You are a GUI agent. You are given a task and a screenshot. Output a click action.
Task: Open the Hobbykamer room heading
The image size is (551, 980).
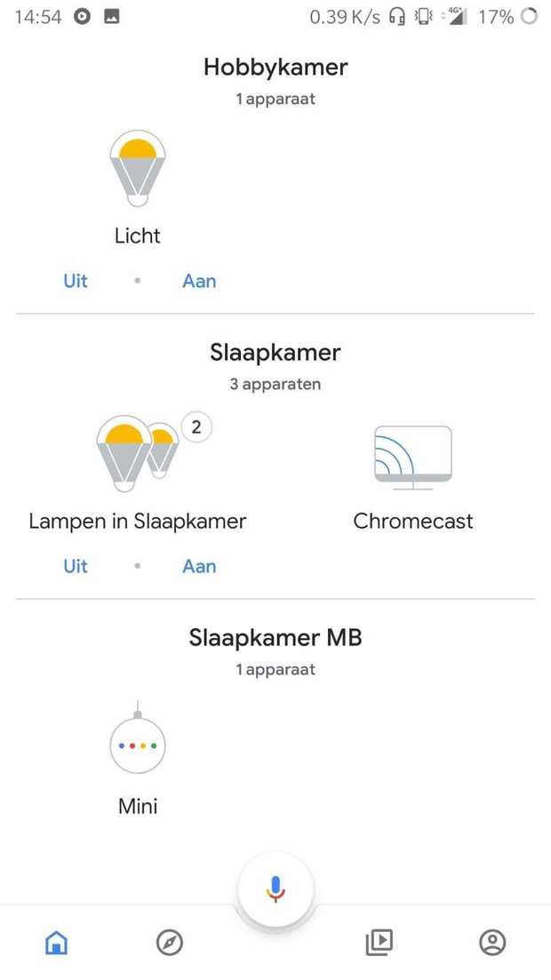pos(275,67)
